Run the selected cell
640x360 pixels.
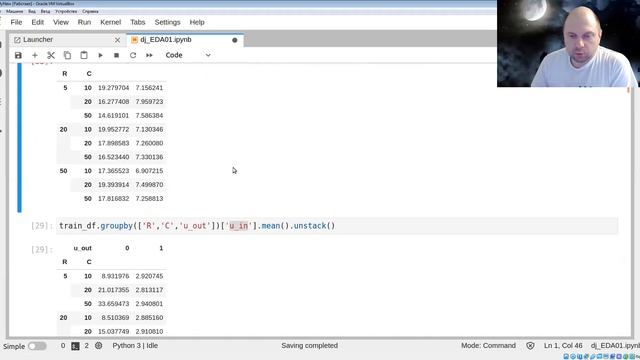click(100, 55)
